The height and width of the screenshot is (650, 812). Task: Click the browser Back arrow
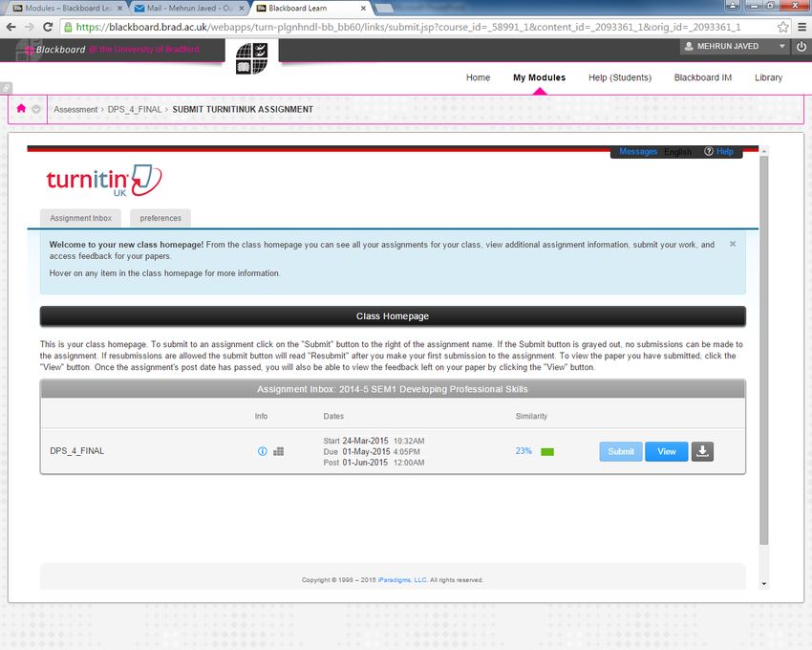point(11,27)
